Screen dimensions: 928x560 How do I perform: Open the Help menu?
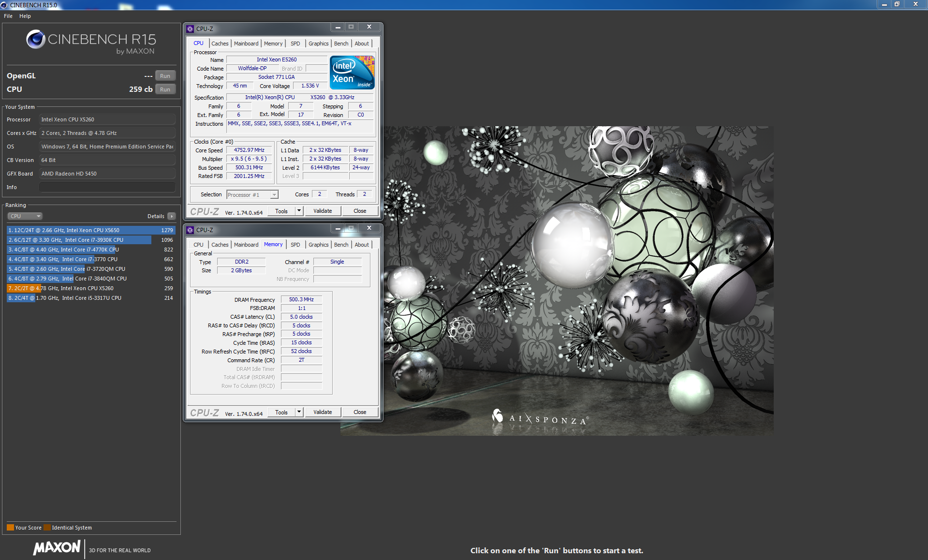pyautogui.click(x=25, y=16)
